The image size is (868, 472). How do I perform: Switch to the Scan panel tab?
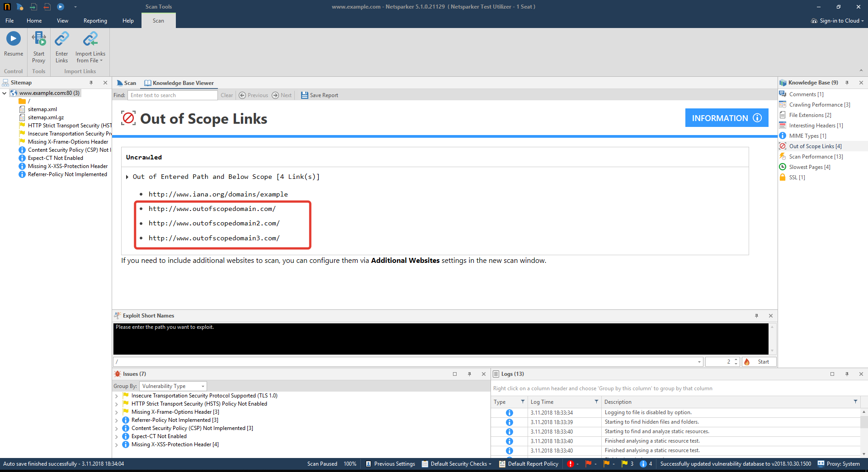pos(127,83)
